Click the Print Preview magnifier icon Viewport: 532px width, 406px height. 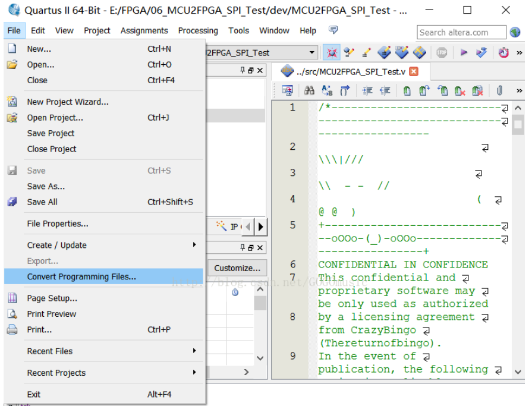(12, 314)
